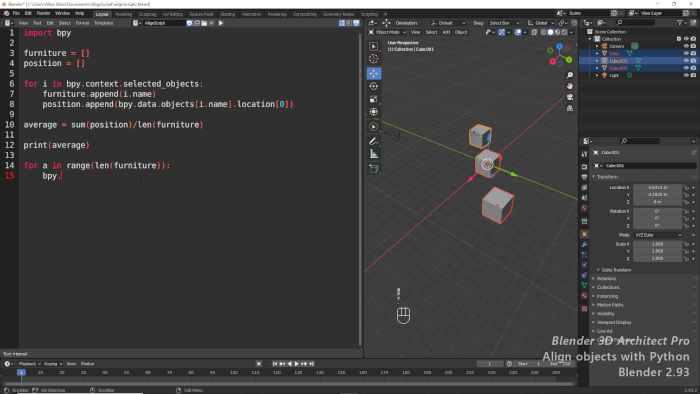The width and height of the screenshot is (700, 394).
Task: Switch to the UV Editing workspace tab
Action: click(173, 14)
